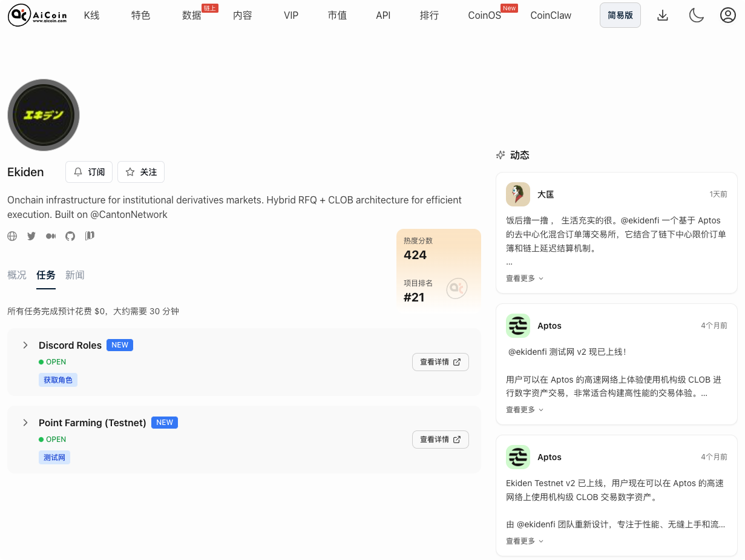Screen dimensions: 745x560
Task: Click NEW badge beside Discord Roles
Action: pos(120,345)
